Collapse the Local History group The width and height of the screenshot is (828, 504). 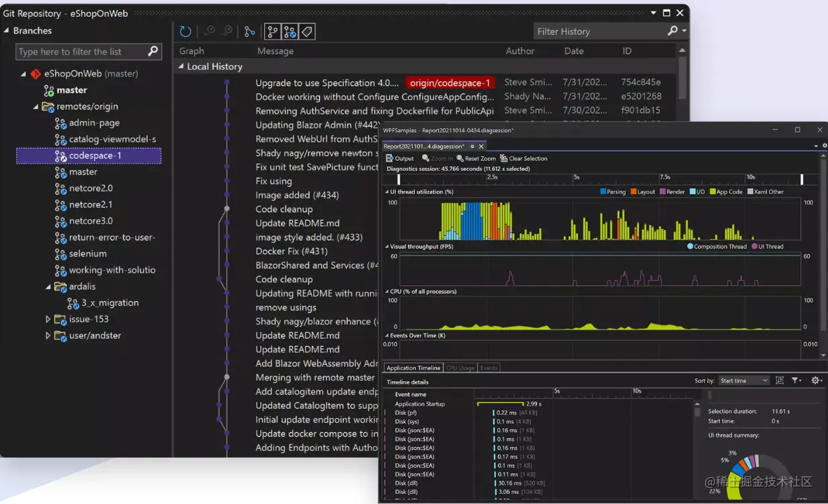tap(181, 67)
